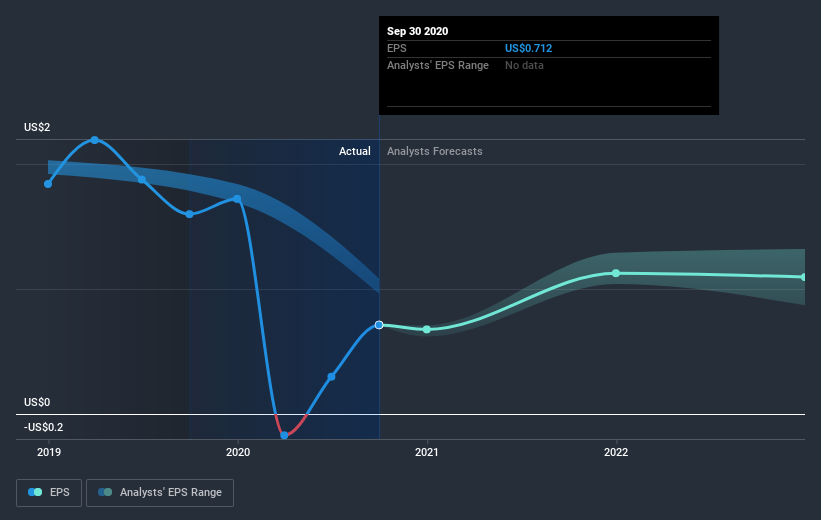Click the US$0.712 EPS value in tooltip
Screen dimensions: 821x520
tap(528, 48)
